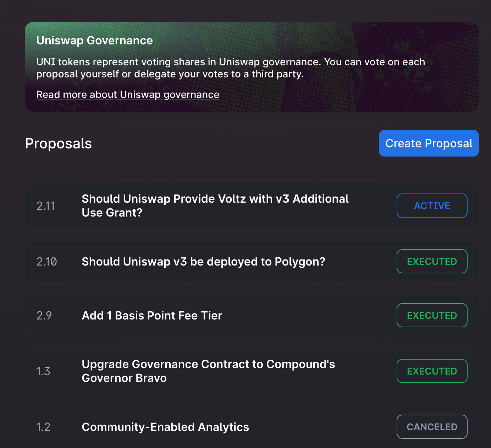Image resolution: width=491 pixels, height=448 pixels.
Task: Click the Create Proposal button
Action: (429, 143)
